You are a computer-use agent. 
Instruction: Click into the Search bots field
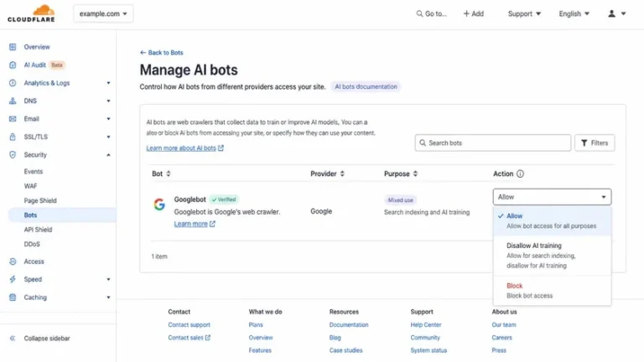[493, 142]
